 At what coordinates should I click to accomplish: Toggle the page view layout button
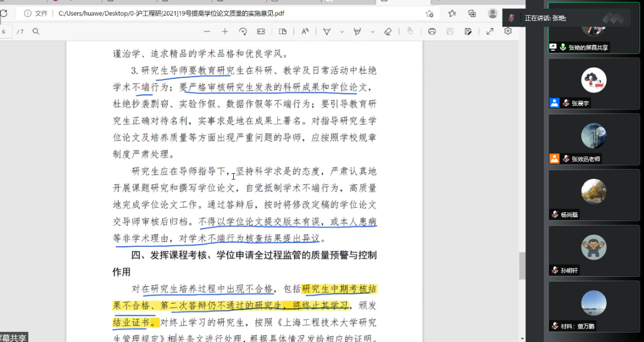(283, 32)
